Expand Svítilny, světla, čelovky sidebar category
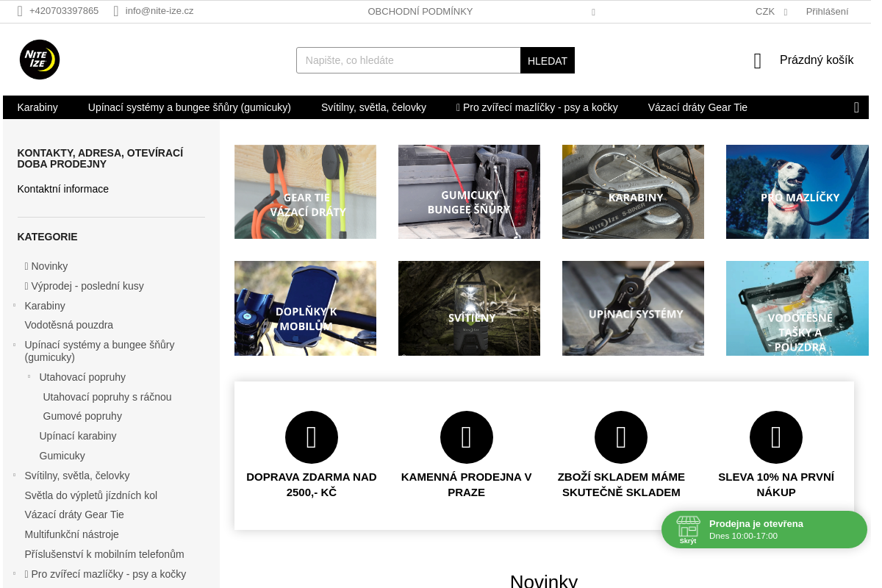The image size is (882, 588). (14, 475)
